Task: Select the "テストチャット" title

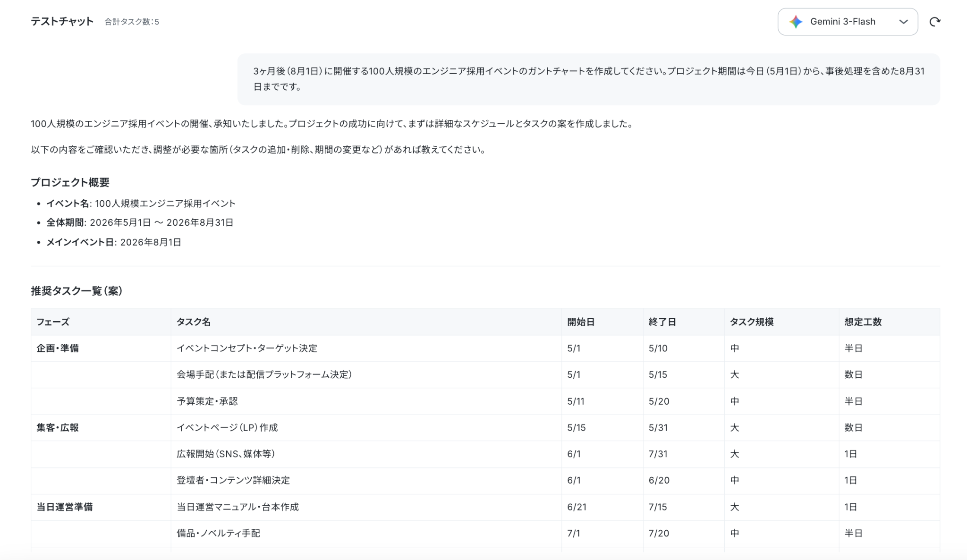Action: tap(62, 21)
